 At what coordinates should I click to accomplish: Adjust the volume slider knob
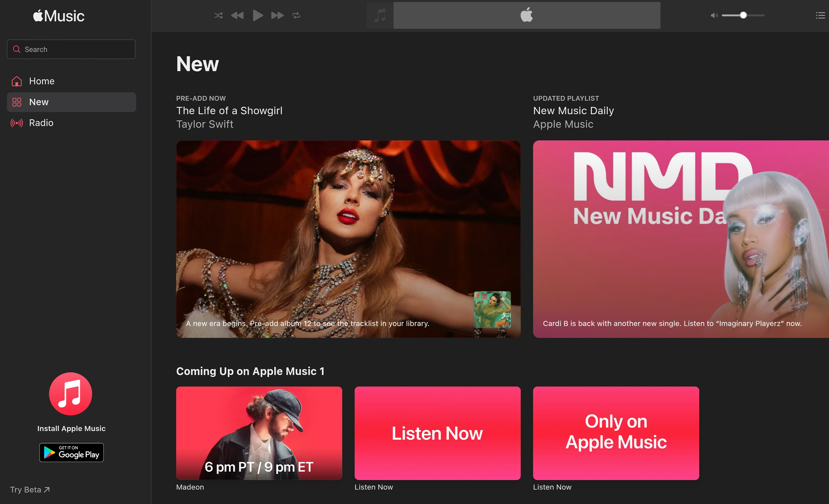click(x=743, y=16)
